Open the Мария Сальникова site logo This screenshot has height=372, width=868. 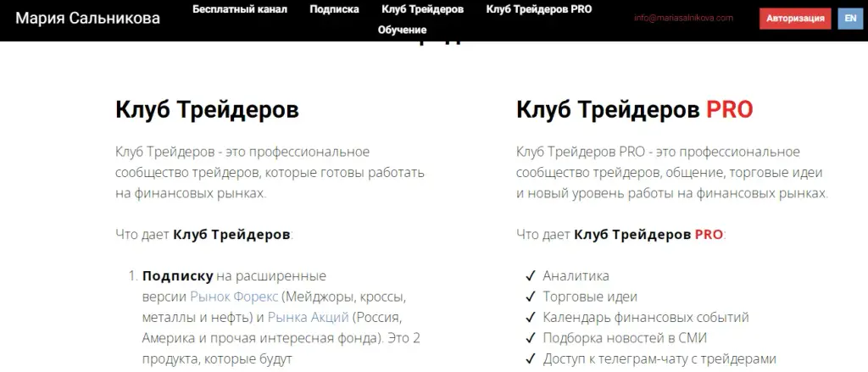click(87, 19)
